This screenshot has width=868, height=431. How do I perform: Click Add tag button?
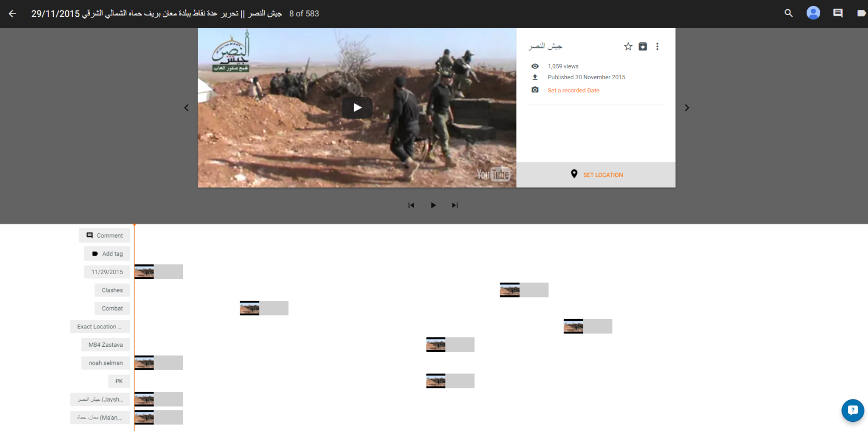(x=107, y=254)
